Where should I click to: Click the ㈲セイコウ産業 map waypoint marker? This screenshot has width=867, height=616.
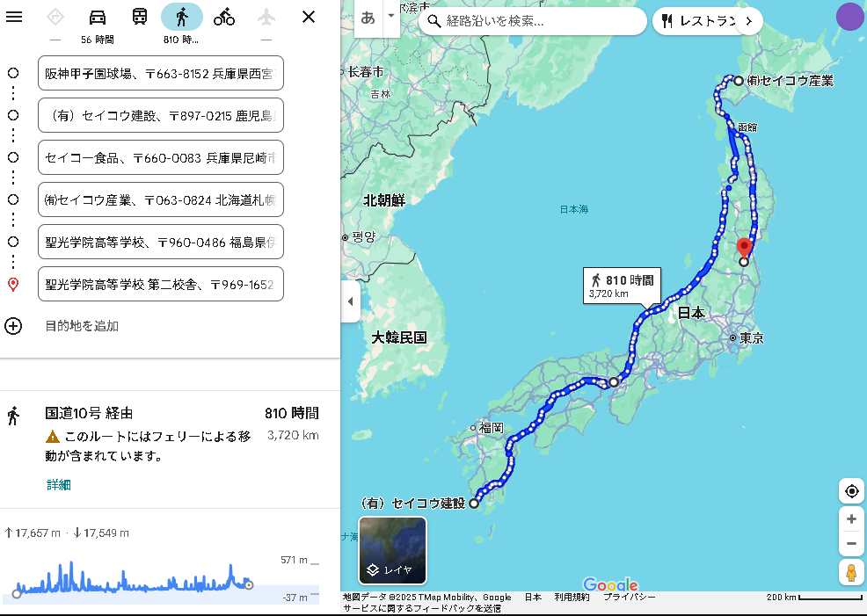(x=738, y=81)
